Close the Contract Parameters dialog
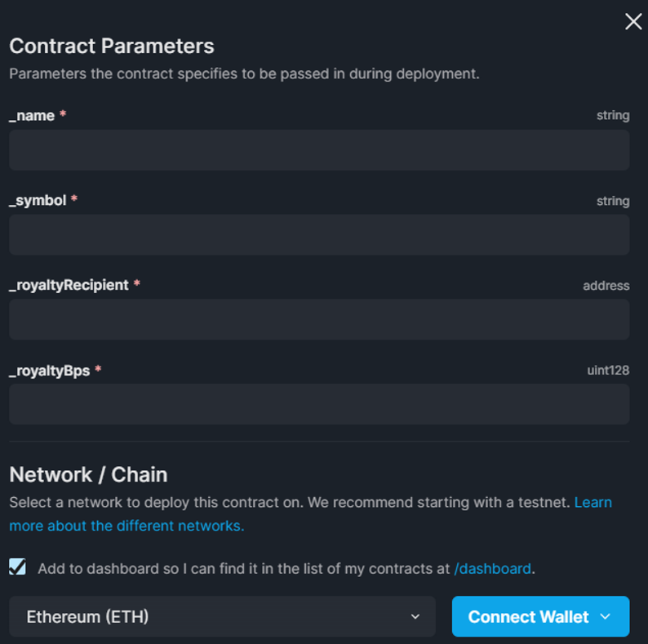 tap(633, 22)
